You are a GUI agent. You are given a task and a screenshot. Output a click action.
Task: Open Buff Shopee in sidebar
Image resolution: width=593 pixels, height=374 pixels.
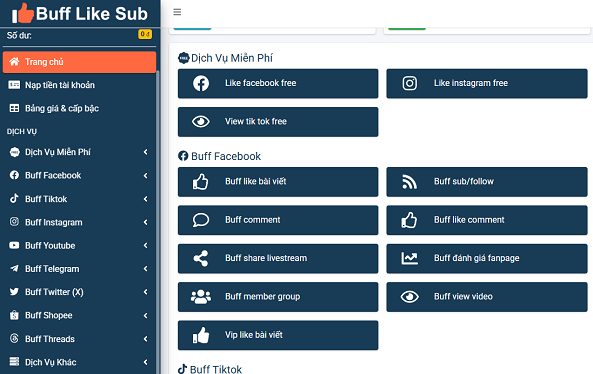pos(79,315)
